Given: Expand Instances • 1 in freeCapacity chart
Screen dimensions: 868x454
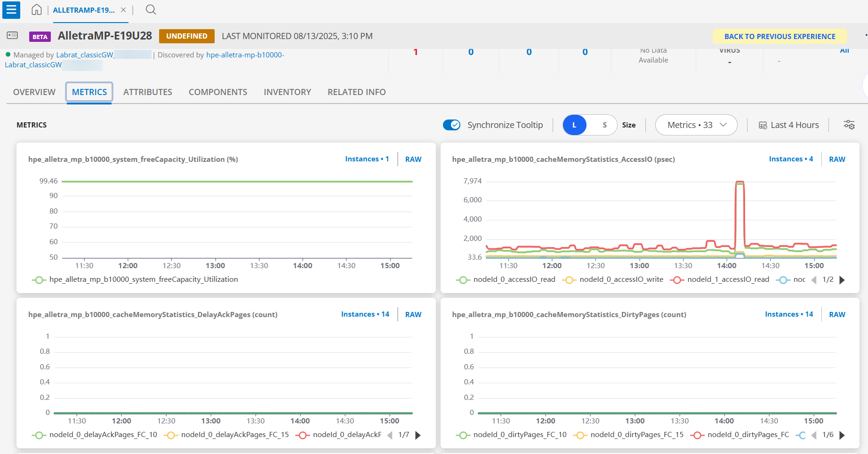Looking at the screenshot, I should (x=367, y=159).
